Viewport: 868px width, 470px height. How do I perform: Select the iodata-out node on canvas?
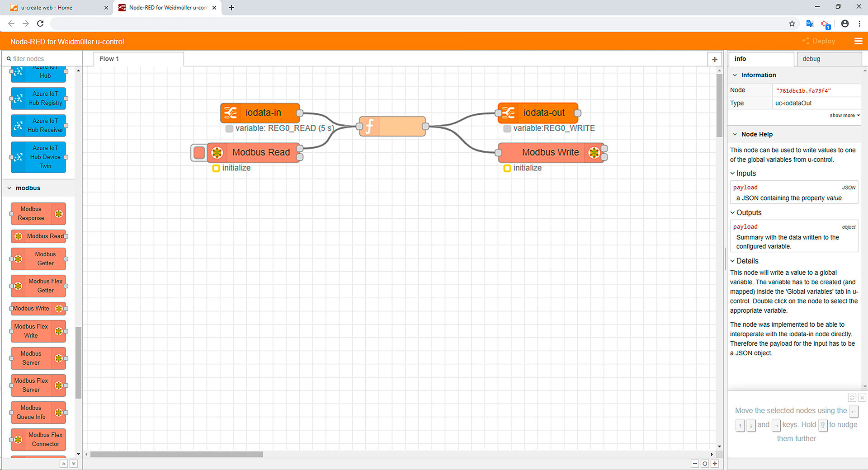click(x=538, y=113)
